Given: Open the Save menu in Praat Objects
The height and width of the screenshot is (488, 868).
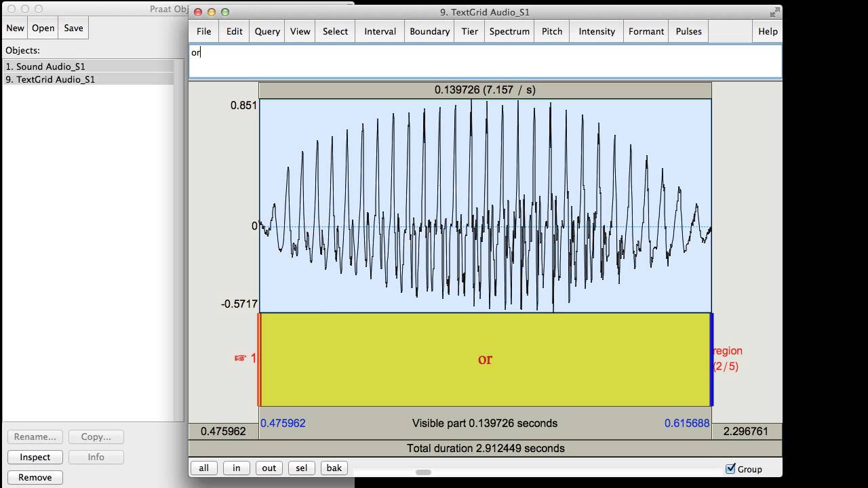Looking at the screenshot, I should coord(73,28).
